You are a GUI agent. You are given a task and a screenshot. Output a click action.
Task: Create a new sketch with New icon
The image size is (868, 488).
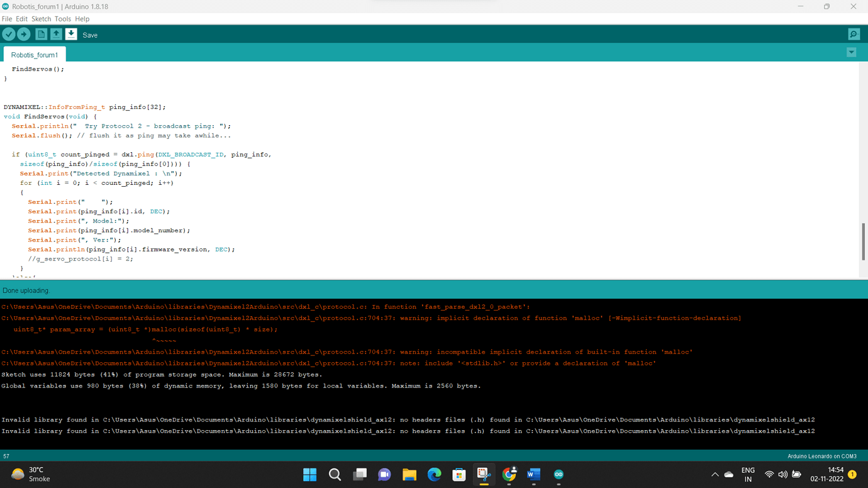click(41, 35)
